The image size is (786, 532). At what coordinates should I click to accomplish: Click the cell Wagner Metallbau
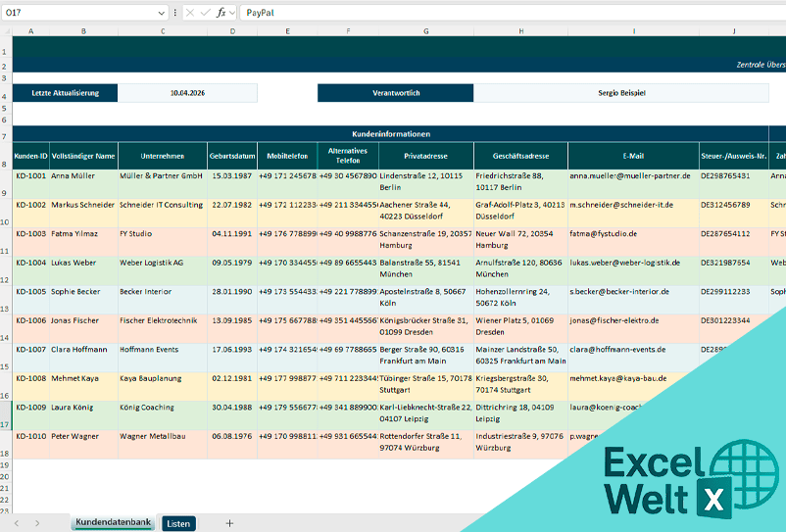[163, 445]
